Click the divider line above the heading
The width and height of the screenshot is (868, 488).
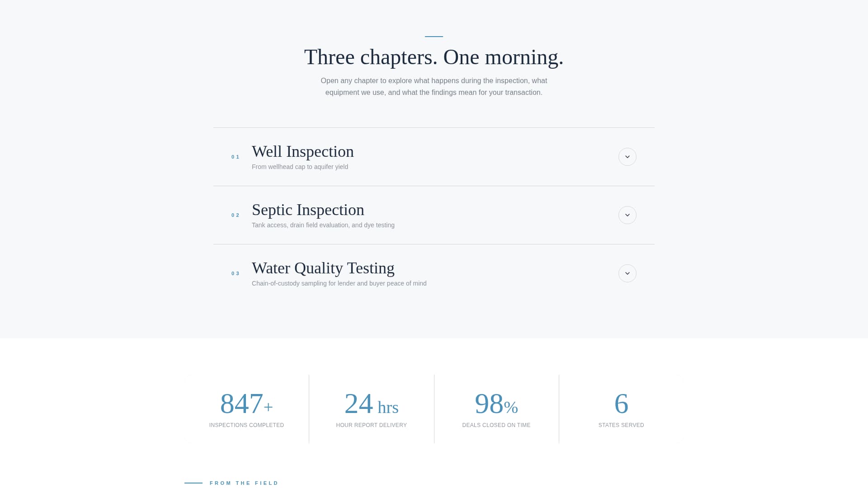(434, 37)
